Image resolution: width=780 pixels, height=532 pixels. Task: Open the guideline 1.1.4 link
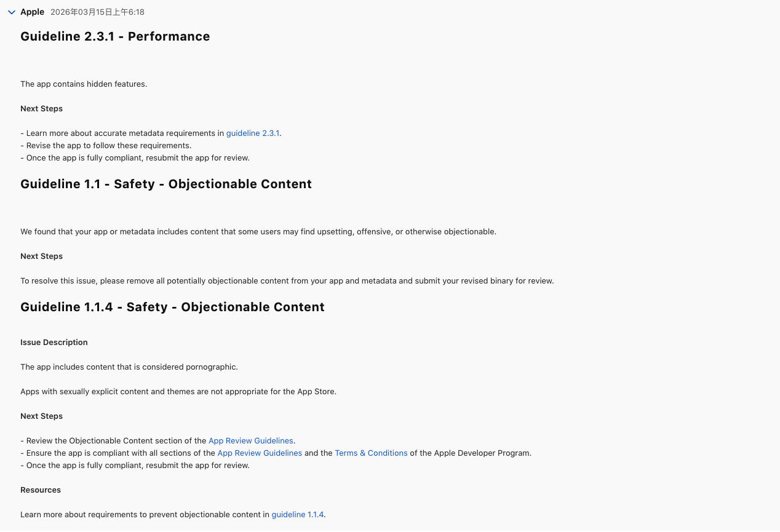tap(298, 514)
